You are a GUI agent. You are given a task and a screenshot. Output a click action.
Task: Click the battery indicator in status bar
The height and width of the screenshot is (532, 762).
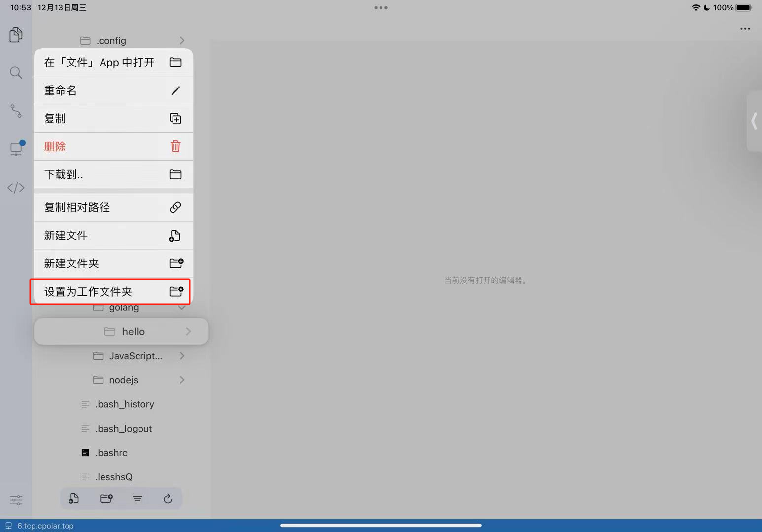(x=744, y=7)
